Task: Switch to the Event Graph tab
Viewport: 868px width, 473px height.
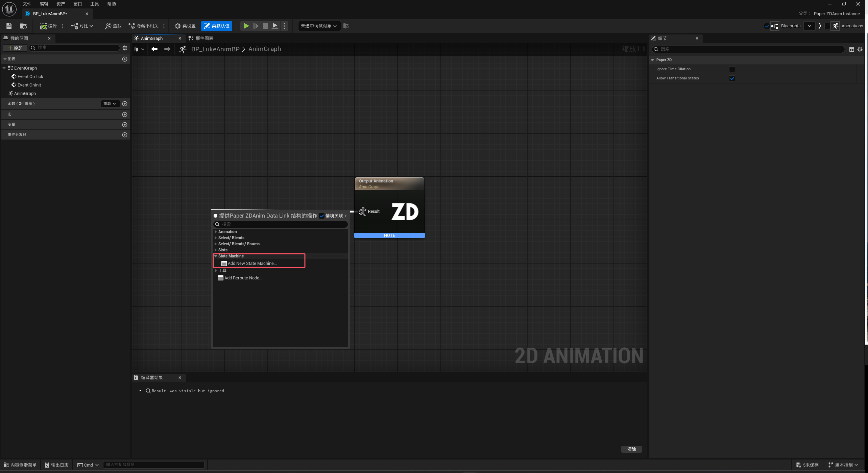Action: (204, 39)
